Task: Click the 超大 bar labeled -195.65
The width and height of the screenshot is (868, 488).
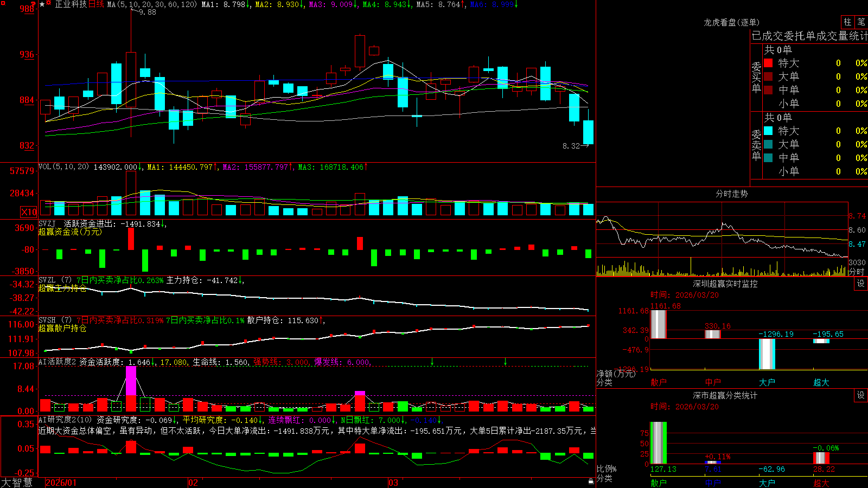Action: [x=821, y=341]
